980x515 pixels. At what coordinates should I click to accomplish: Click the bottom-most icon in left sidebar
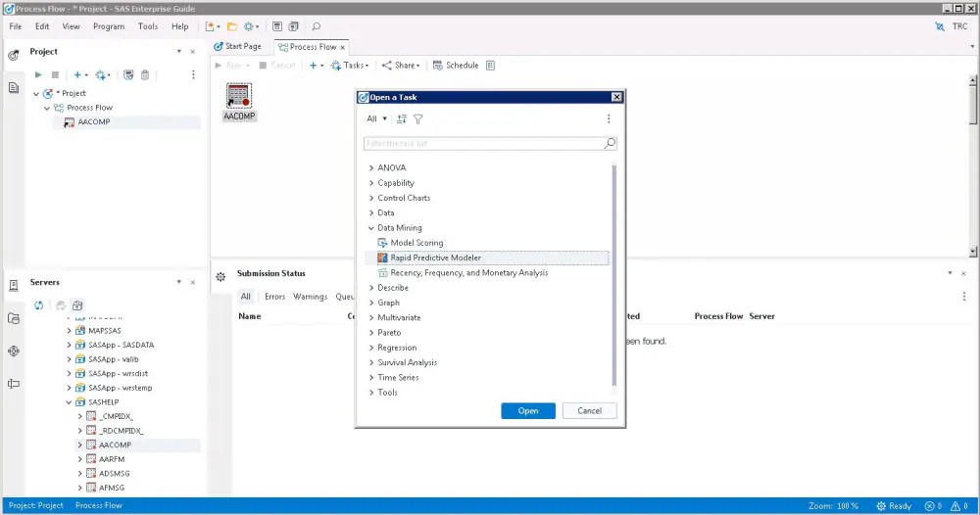tap(14, 383)
